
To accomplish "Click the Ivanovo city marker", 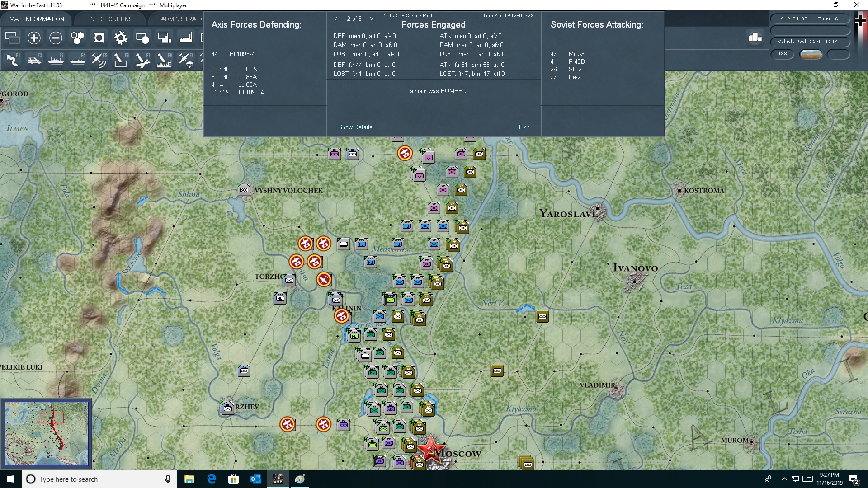I will (634, 282).
